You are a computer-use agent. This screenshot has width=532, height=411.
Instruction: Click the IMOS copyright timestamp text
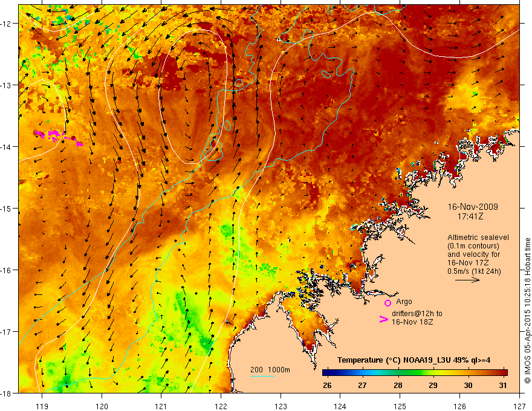pos(527,309)
